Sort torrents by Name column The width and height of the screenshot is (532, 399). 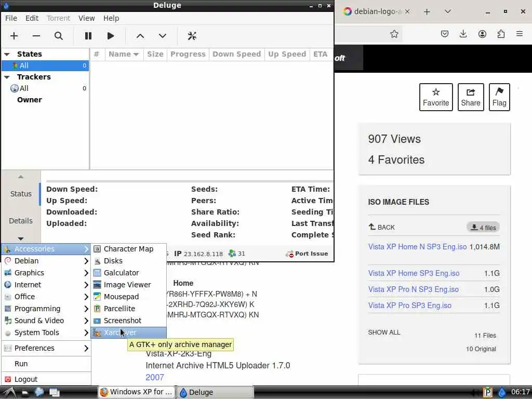click(x=124, y=54)
